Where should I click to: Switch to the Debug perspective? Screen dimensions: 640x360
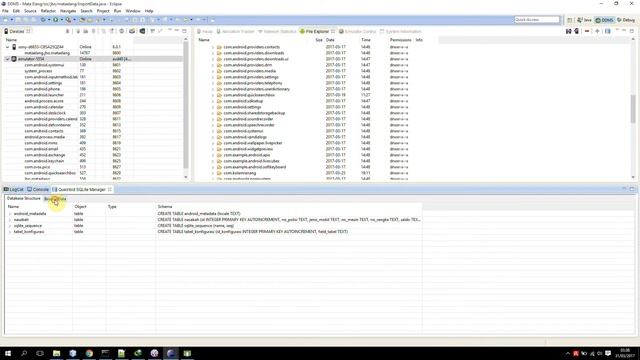(x=626, y=20)
